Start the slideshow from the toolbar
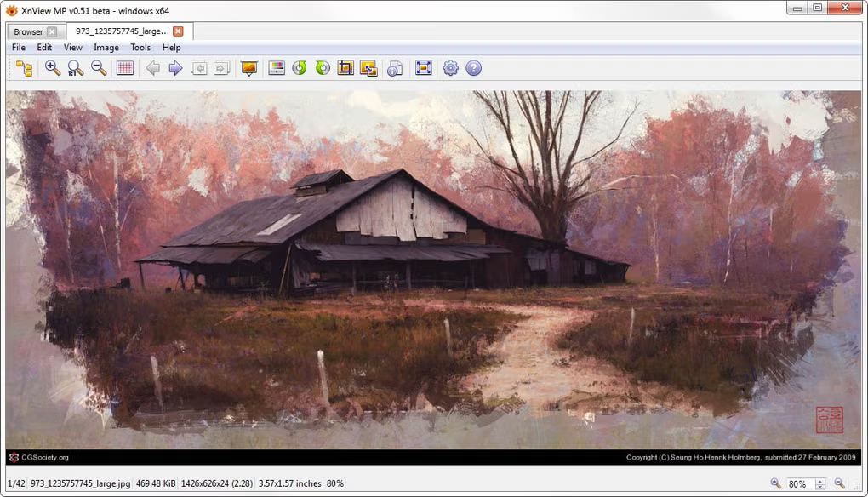868x497 pixels. click(249, 68)
